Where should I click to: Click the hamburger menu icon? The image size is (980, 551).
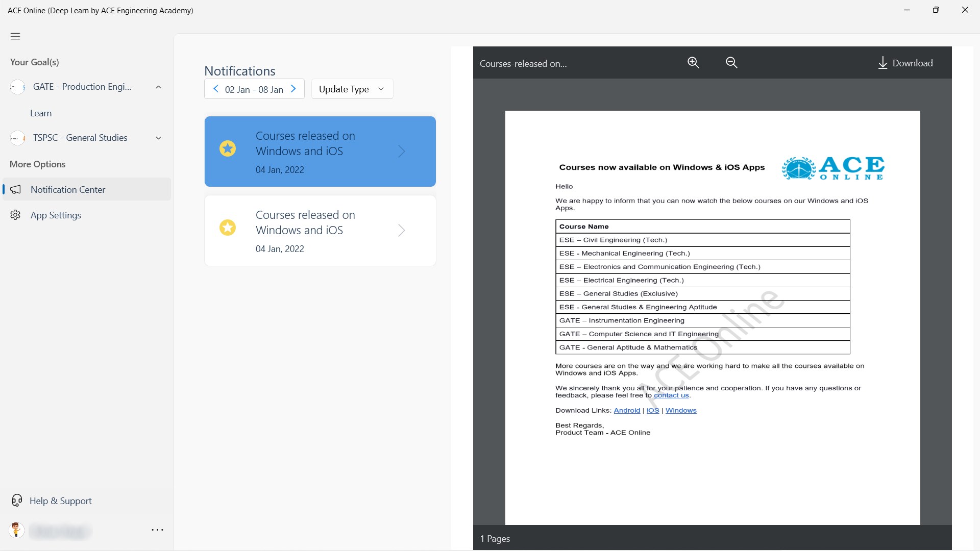click(x=15, y=36)
